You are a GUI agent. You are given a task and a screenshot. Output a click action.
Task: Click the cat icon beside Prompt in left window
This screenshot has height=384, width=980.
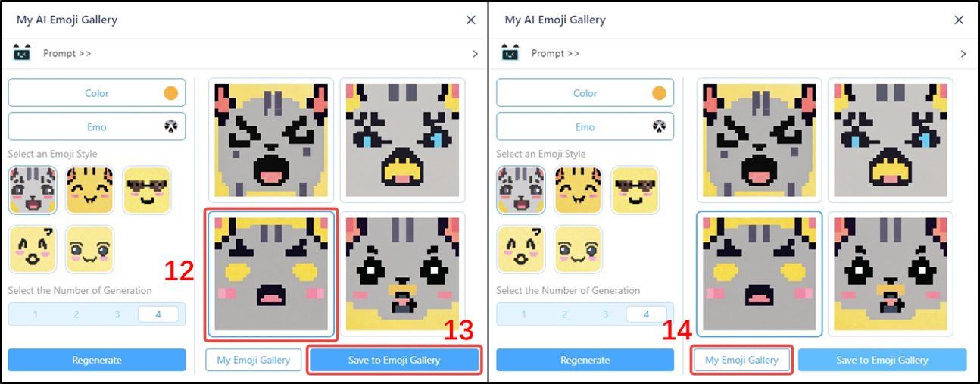point(22,53)
